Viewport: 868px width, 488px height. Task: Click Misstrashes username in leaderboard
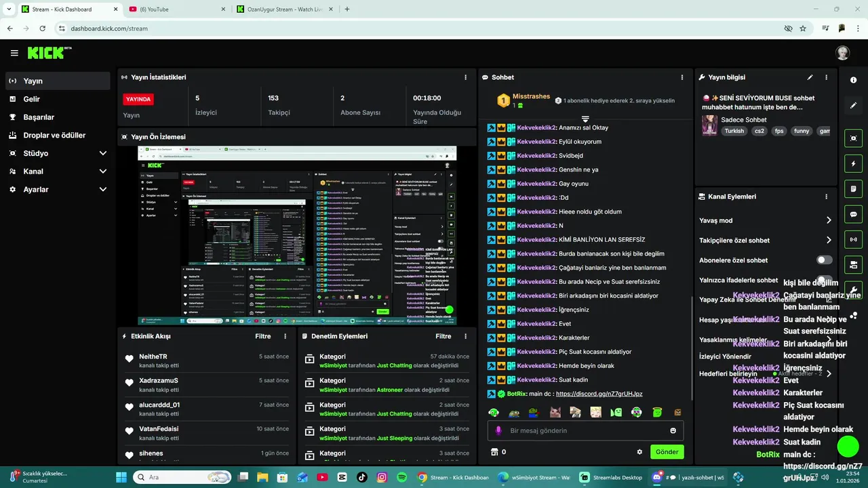pyautogui.click(x=531, y=96)
